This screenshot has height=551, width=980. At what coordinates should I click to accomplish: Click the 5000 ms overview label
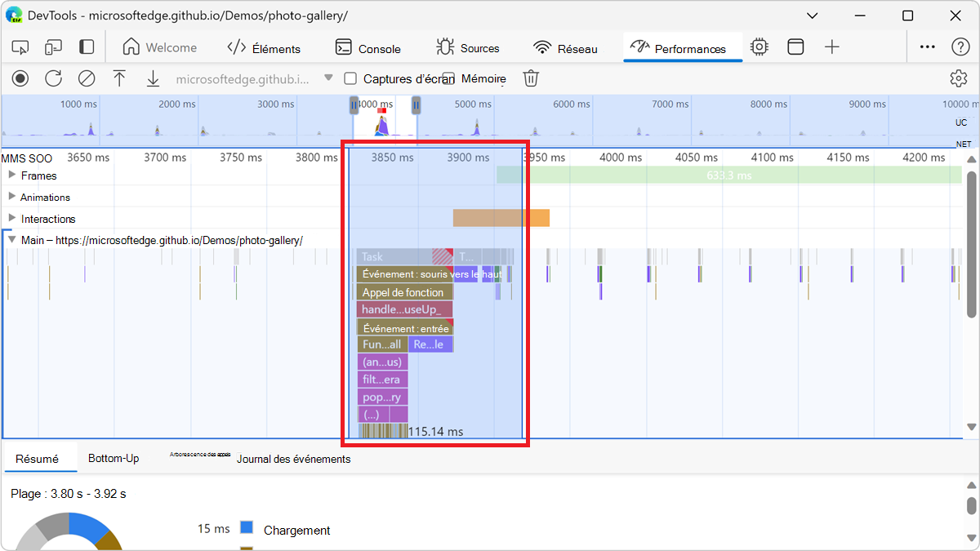point(474,104)
